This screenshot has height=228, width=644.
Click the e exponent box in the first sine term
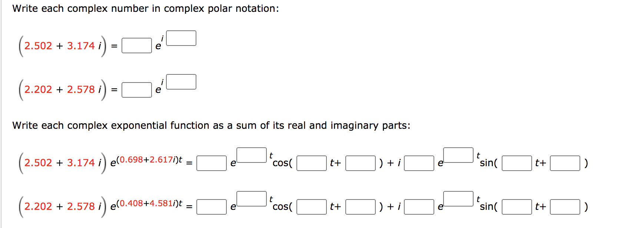point(458,155)
